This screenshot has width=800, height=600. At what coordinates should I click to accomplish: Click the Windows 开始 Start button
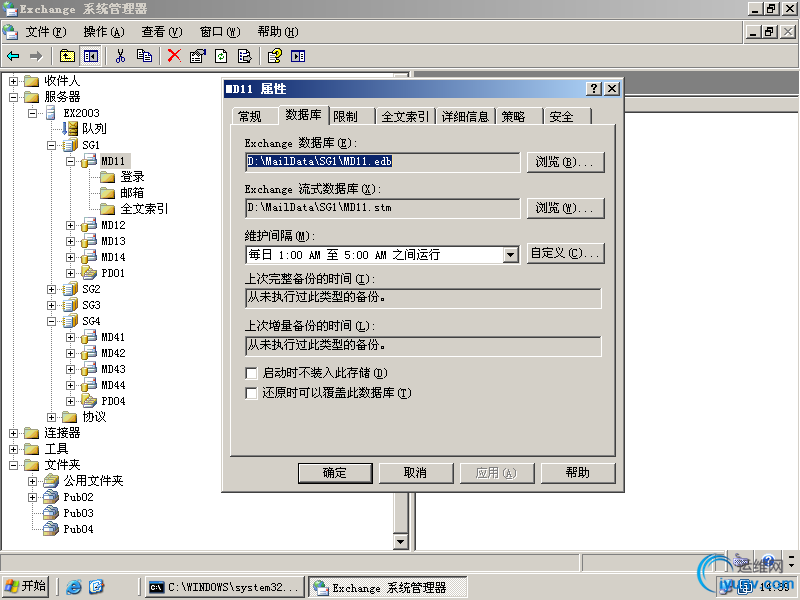click(25, 586)
